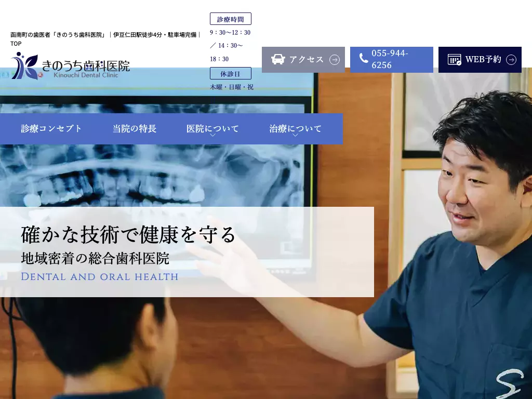Click the circled arrow on the アクセス button
This screenshot has width=532, height=399.
click(335, 60)
